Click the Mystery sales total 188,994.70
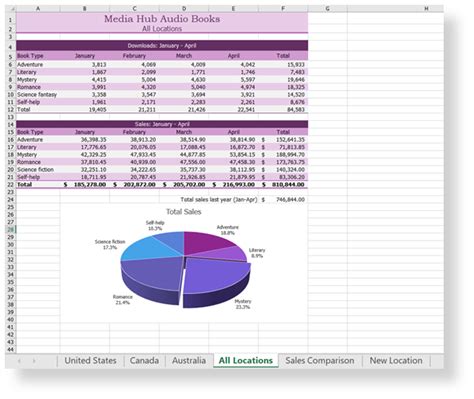474x399 pixels. (283, 155)
